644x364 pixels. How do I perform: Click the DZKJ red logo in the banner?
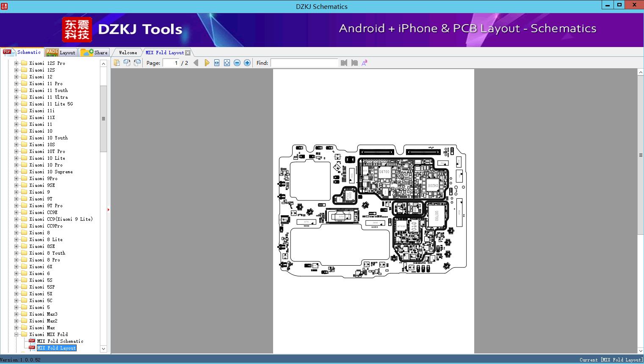point(77,30)
